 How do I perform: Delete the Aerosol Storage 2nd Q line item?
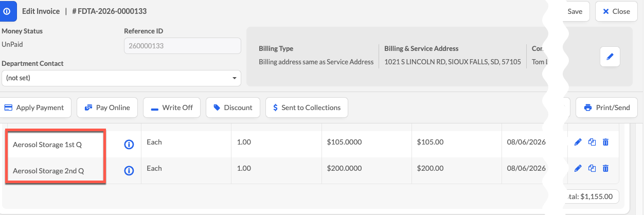pyautogui.click(x=605, y=168)
